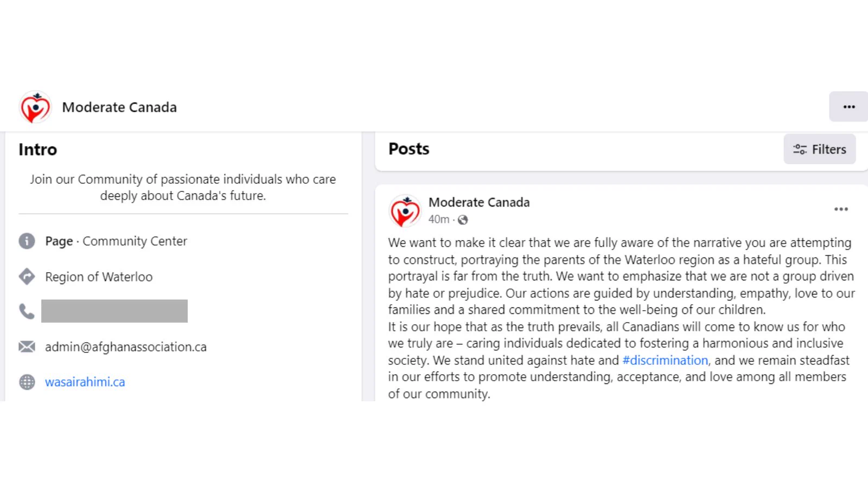Click the 40m post timestamp
The height and width of the screenshot is (488, 868).
coord(439,220)
